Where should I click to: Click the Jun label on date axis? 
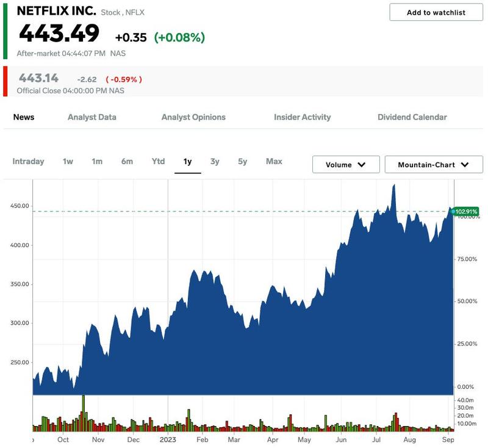pos(341,439)
